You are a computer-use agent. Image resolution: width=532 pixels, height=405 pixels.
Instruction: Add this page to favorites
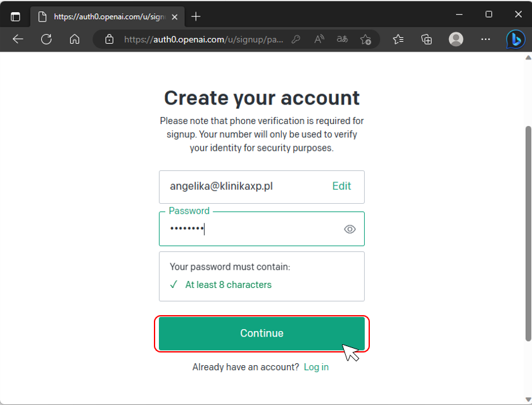pos(365,39)
